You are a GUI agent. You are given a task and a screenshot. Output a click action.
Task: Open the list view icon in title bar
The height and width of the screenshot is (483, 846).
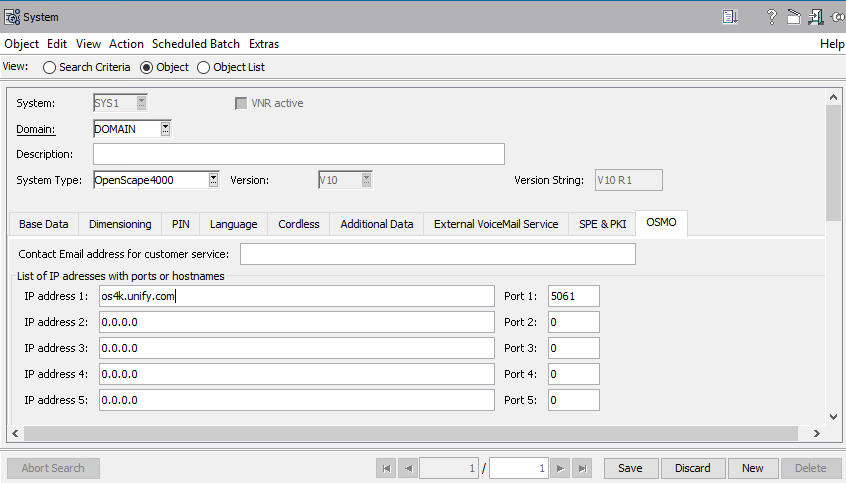(730, 17)
